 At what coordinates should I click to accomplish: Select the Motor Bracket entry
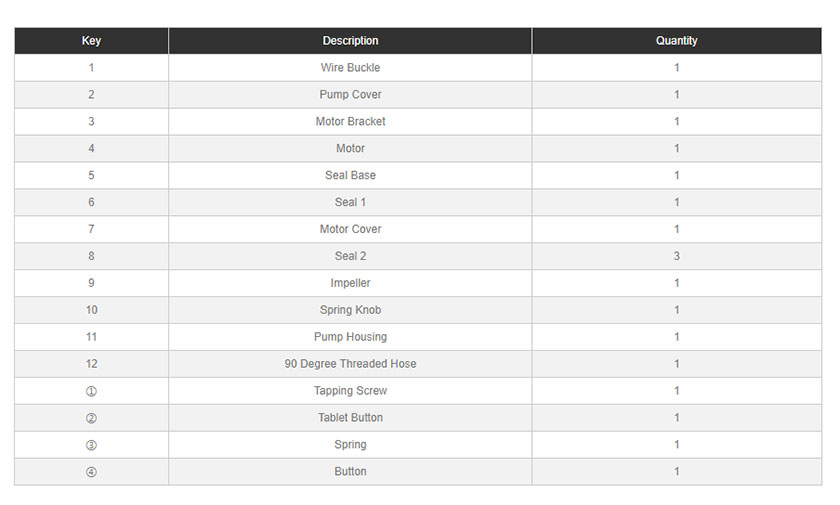[x=350, y=122]
